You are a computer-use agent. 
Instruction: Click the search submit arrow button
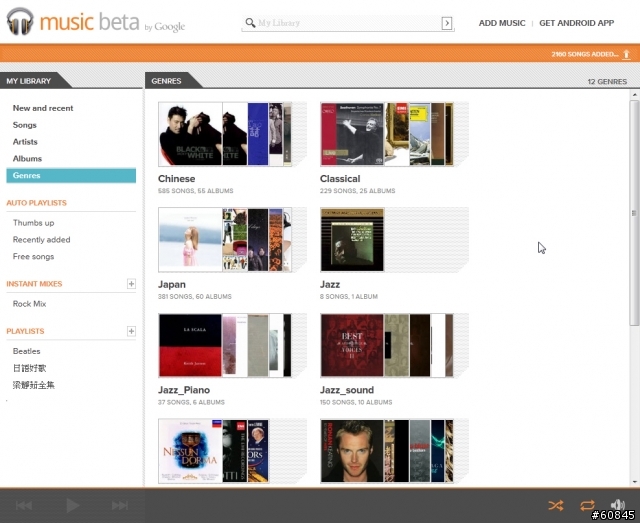coord(447,23)
